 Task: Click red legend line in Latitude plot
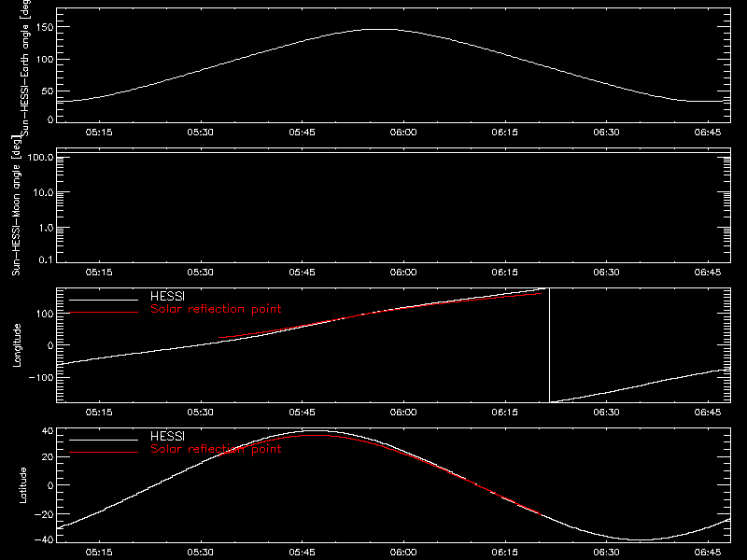pos(104,453)
